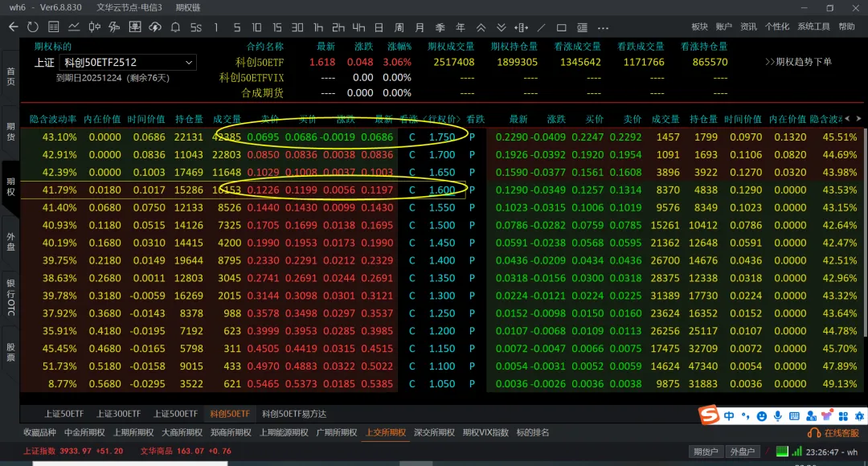Switch to the 上证500ETF tab
Screen dimensions: 868x466
point(175,414)
